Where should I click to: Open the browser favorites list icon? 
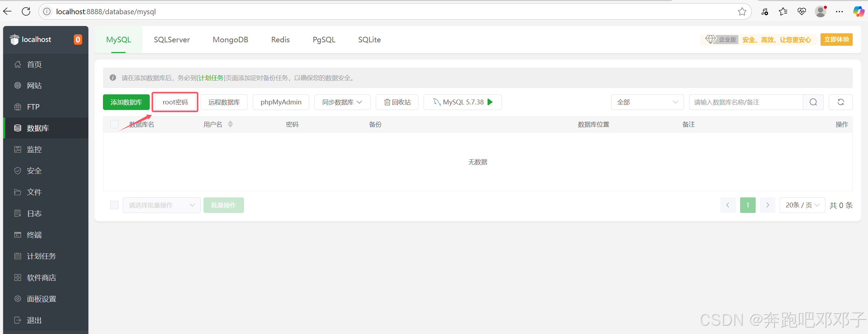[x=783, y=11]
